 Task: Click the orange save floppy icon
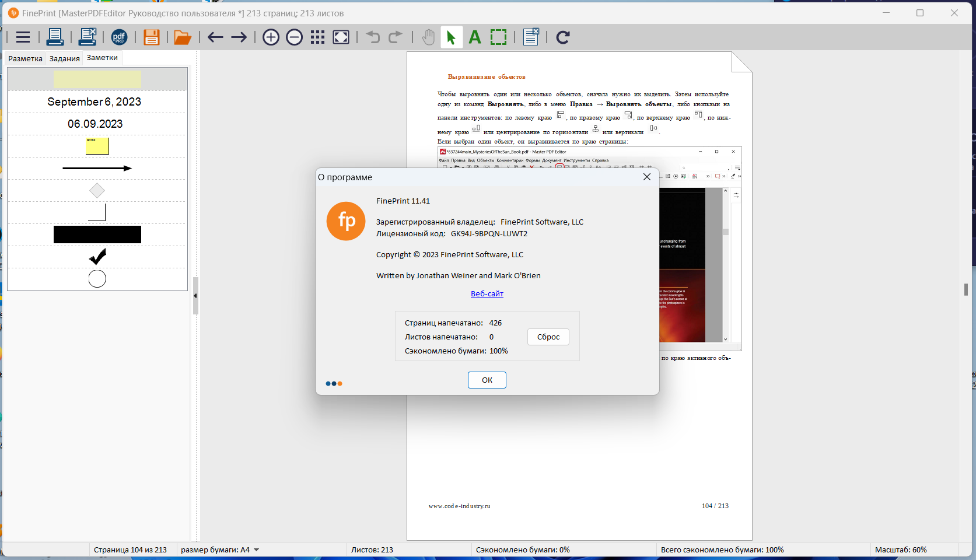152,37
